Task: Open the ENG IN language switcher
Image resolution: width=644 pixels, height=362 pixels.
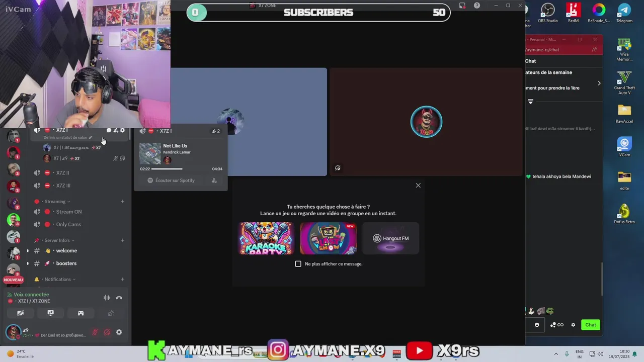Action: pos(580,354)
